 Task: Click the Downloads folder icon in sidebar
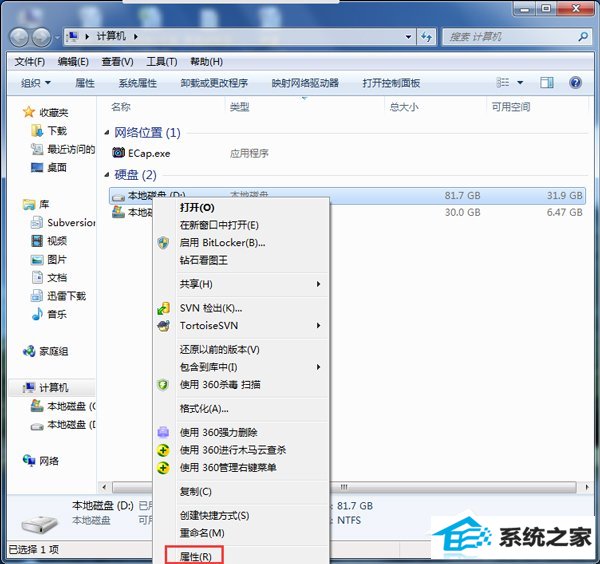(x=37, y=130)
